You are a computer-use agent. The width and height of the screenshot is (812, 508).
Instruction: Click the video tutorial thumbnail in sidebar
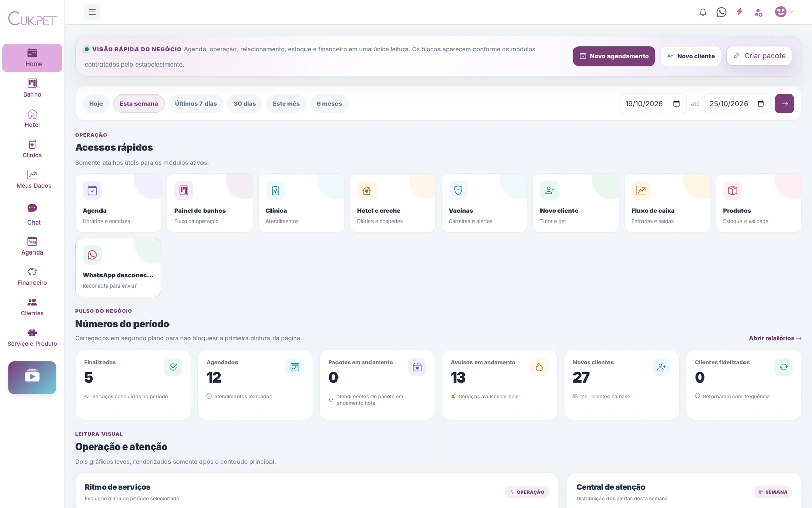(x=32, y=377)
